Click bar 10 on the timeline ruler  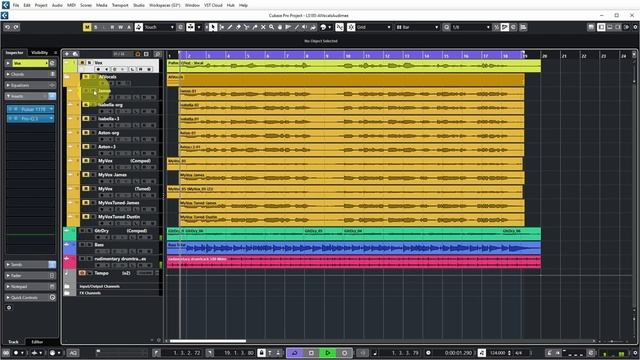coord(347,56)
